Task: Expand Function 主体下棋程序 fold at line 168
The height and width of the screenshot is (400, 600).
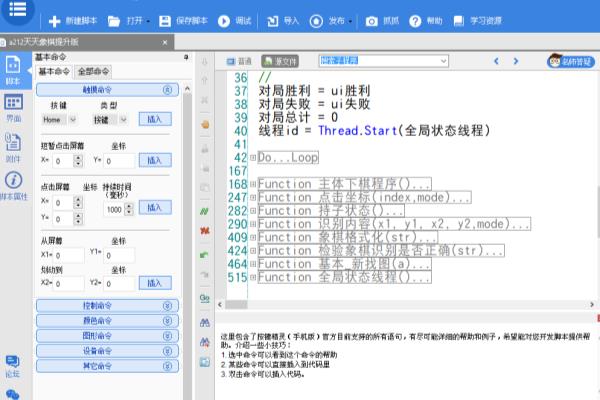Action: (x=253, y=184)
